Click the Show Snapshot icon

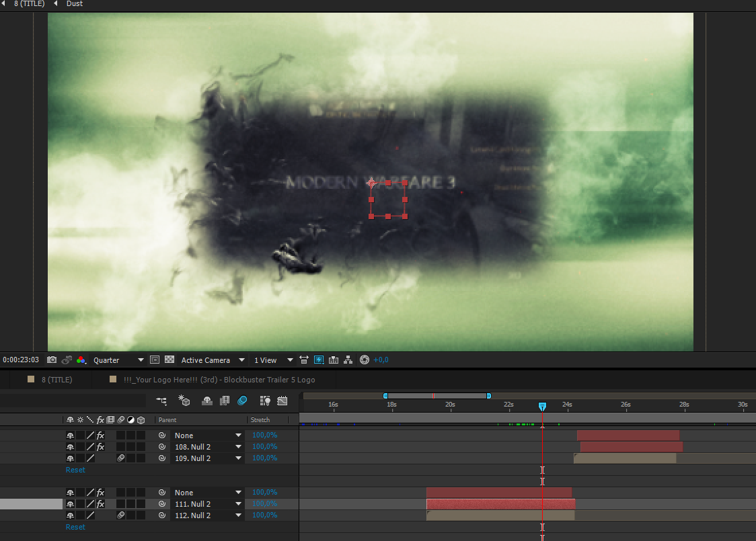(67, 360)
